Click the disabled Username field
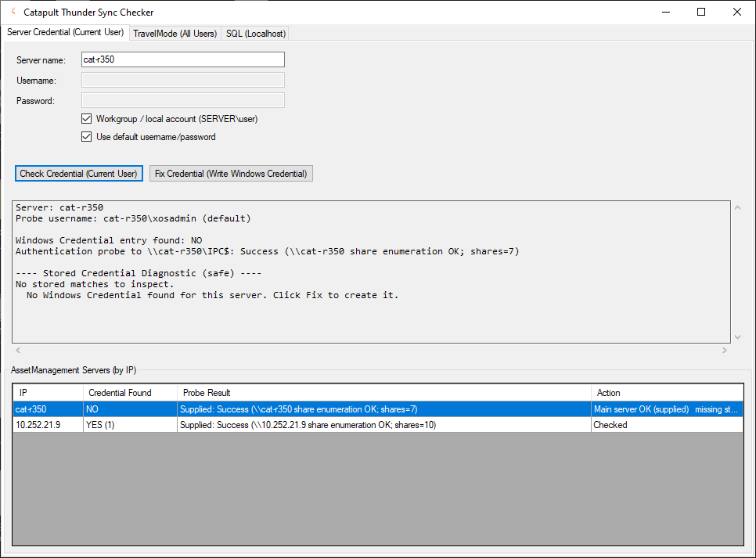This screenshot has width=756, height=558. pyautogui.click(x=182, y=80)
